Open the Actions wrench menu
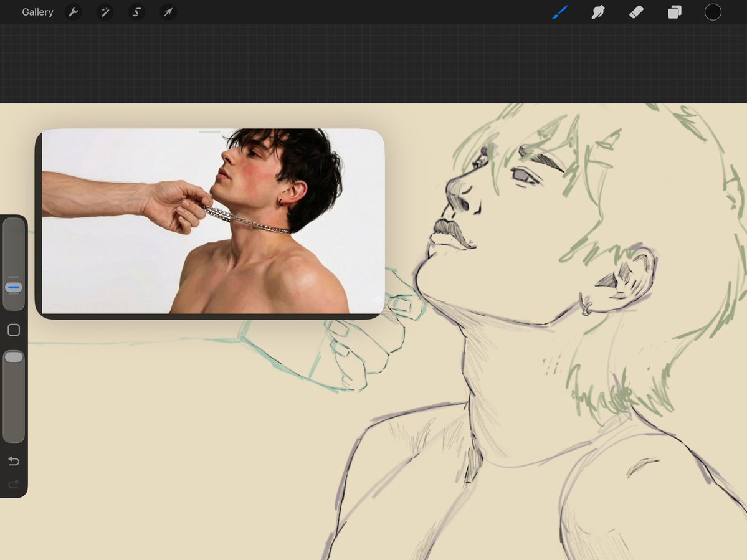The width and height of the screenshot is (747, 560). pyautogui.click(x=74, y=12)
